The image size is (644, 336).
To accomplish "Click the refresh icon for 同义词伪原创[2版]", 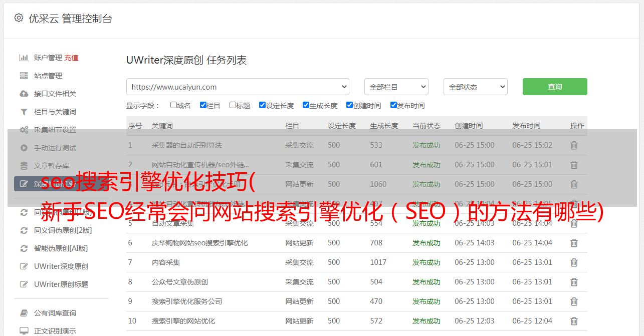I will 24,230.
